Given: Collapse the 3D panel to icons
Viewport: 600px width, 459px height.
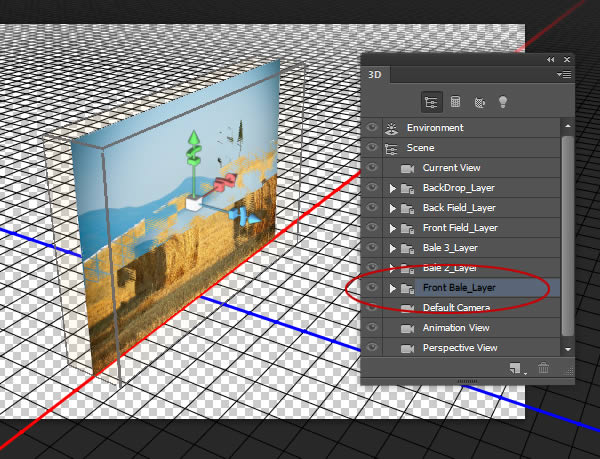Looking at the screenshot, I should click(x=550, y=60).
